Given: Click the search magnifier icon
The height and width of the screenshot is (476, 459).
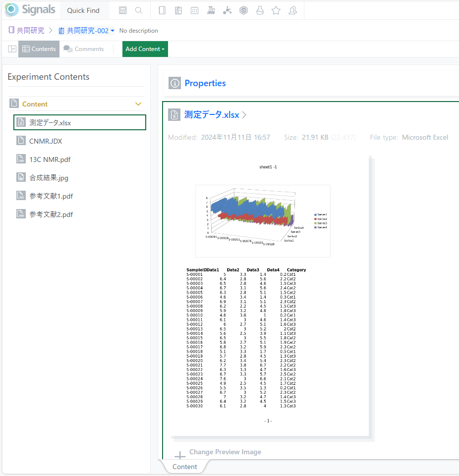Looking at the screenshot, I should point(139,10).
